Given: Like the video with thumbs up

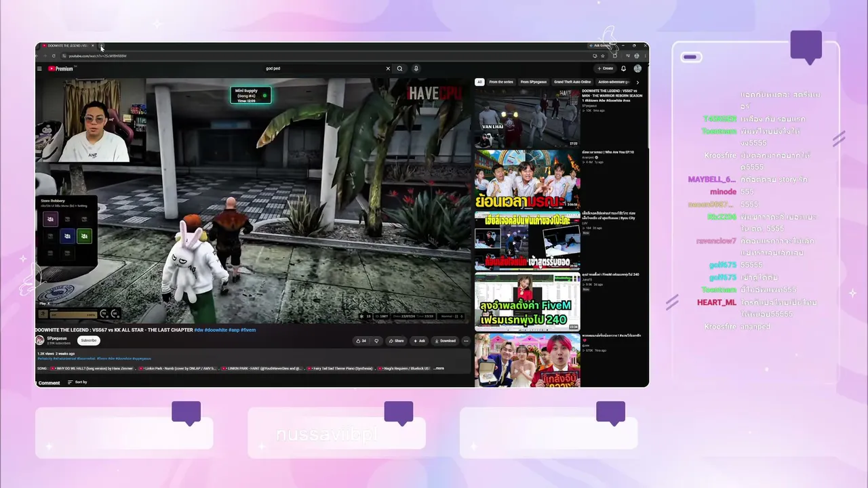Looking at the screenshot, I should 361,341.
